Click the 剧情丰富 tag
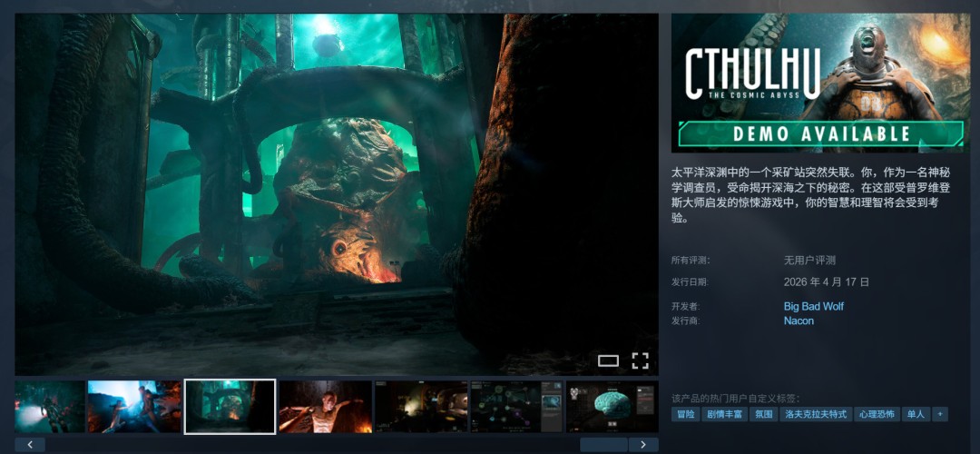 pyautogui.click(x=725, y=414)
